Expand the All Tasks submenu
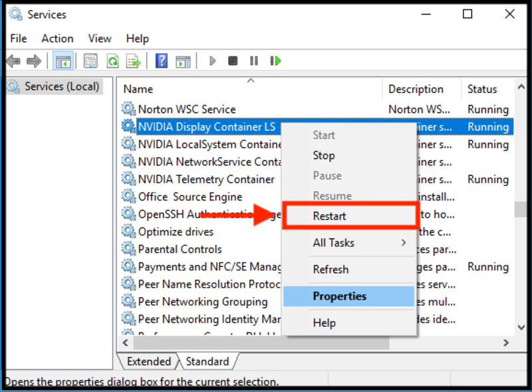Viewport: 532px width, 392px height. (348, 243)
